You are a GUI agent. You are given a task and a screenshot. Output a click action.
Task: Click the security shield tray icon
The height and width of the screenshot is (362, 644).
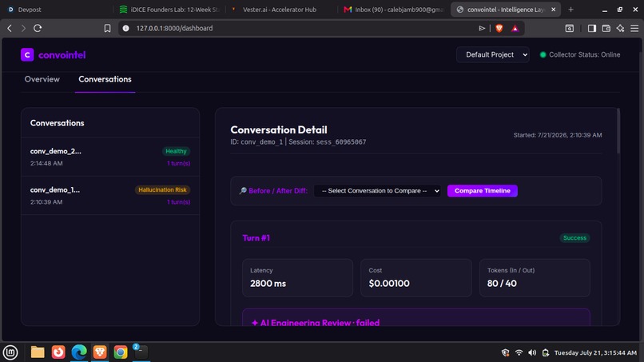pos(506,352)
